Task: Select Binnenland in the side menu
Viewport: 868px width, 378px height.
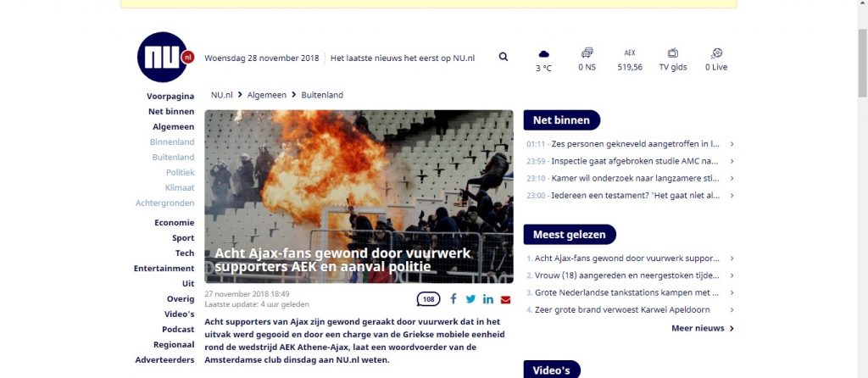Action: click(x=172, y=142)
